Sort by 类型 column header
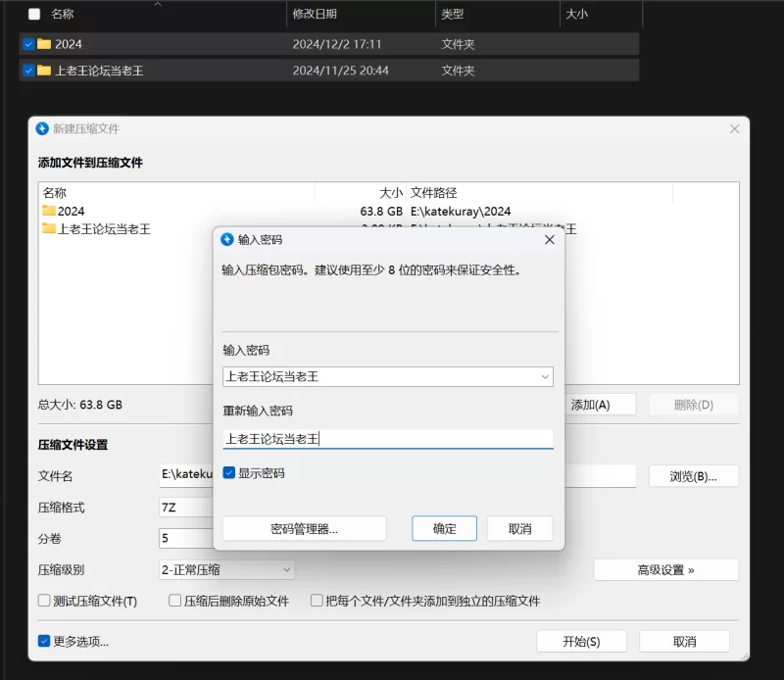This screenshot has width=784, height=680. click(453, 15)
